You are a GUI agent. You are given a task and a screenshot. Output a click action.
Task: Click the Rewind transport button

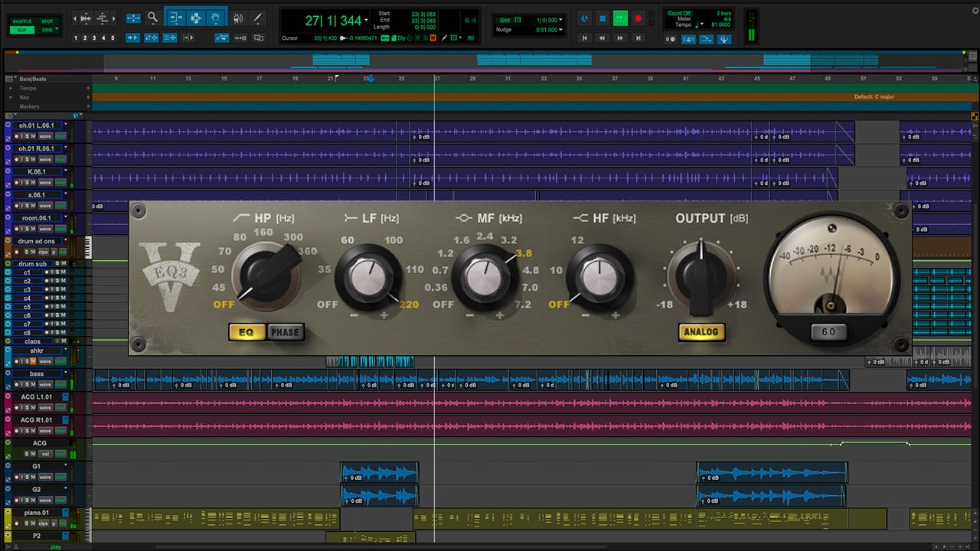point(603,37)
